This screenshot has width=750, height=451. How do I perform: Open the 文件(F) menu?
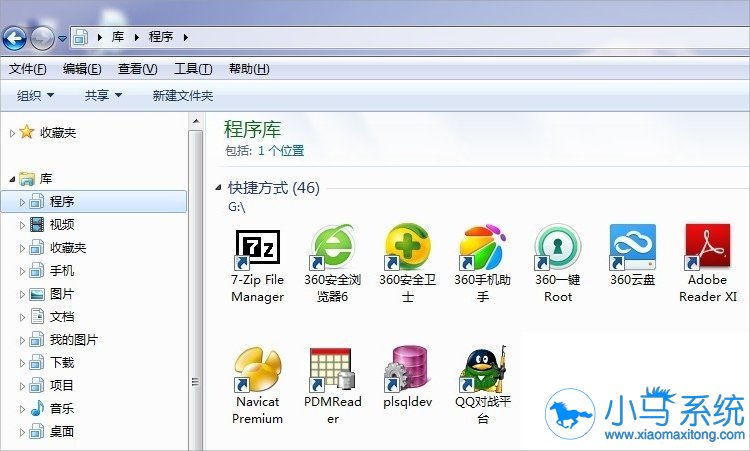pyautogui.click(x=28, y=69)
